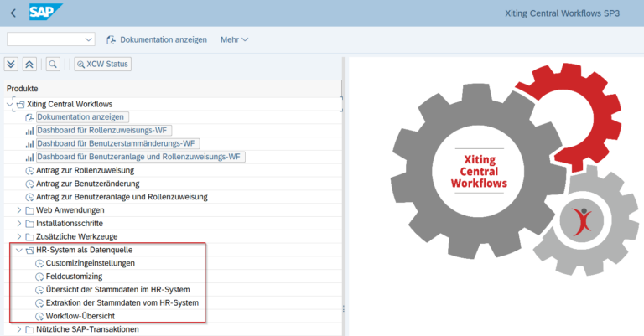
Task: Click XCW Status button
Action: coord(102,64)
